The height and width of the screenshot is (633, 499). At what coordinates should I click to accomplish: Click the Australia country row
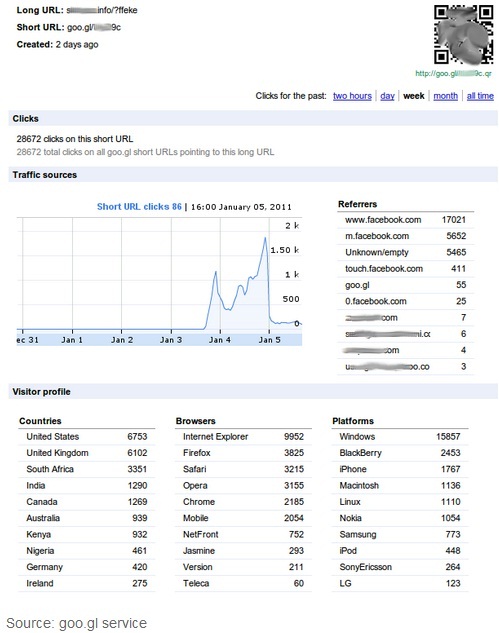click(x=86, y=518)
